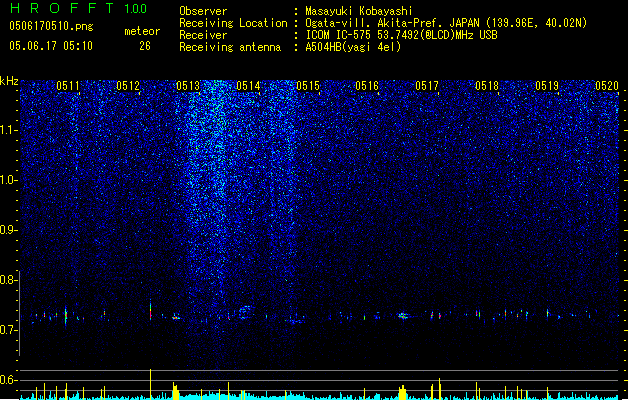Click the meteor count 26
The image size is (629, 400).
click(x=145, y=46)
